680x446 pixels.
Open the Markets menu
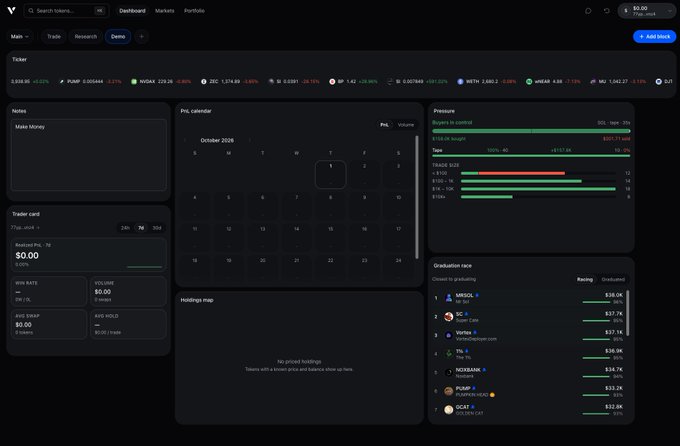[164, 11]
